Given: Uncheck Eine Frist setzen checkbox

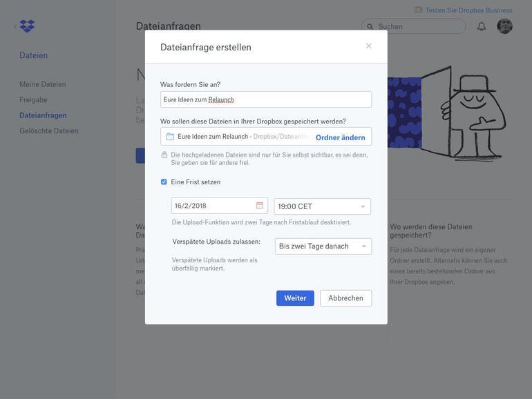Looking at the screenshot, I should coord(164,182).
